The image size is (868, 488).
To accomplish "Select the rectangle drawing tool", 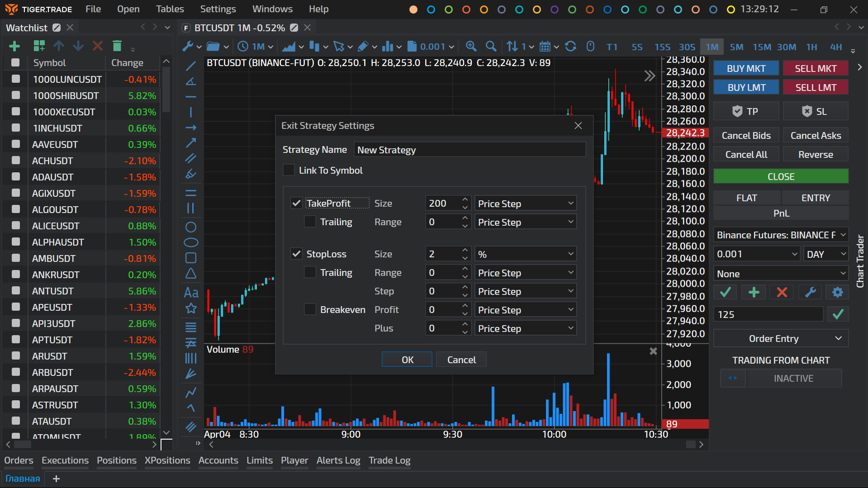I will 191,258.
